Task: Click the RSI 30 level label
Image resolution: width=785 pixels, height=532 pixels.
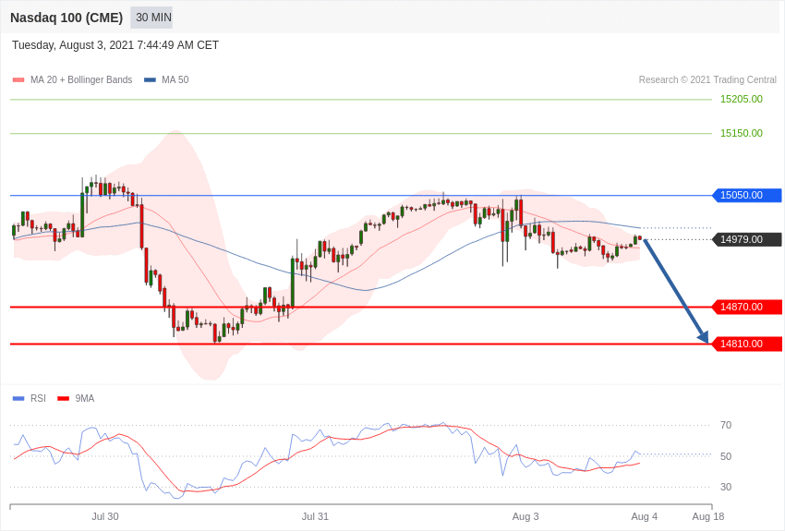Action: (725, 487)
